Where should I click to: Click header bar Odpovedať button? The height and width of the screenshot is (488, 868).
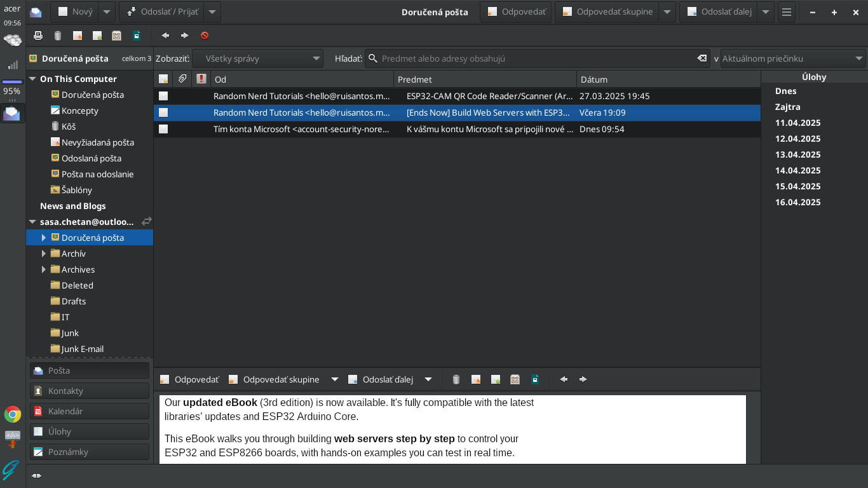516,12
